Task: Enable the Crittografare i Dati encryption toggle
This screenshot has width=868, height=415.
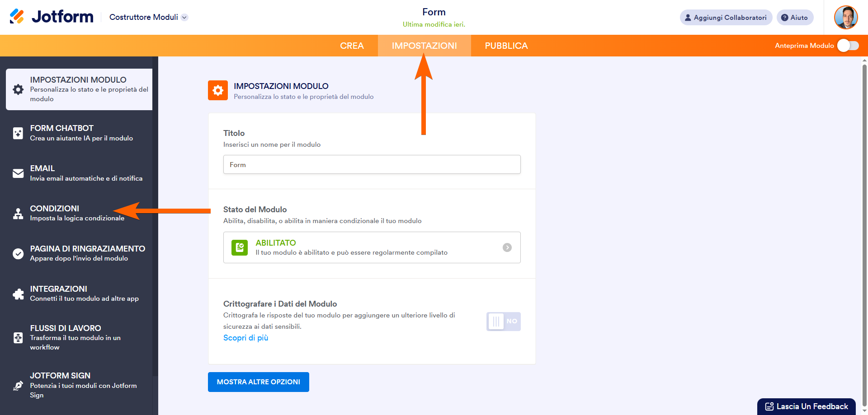Action: point(504,322)
